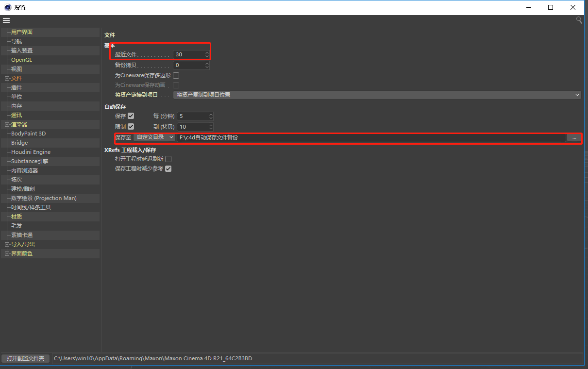Toggle the auto-save 保存 checkbox

point(131,116)
